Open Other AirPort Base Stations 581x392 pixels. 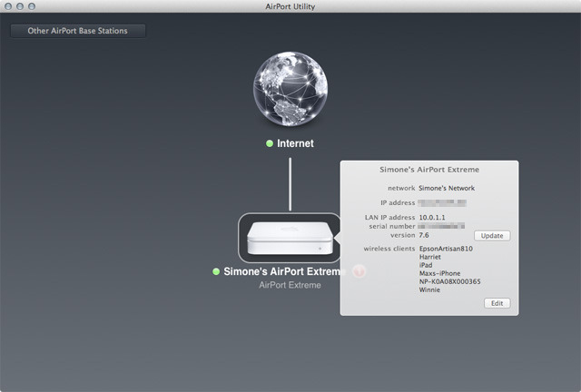tap(78, 31)
